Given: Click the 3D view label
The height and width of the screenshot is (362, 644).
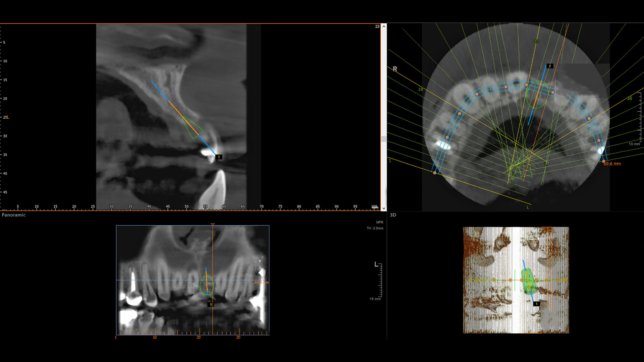Looking at the screenshot, I should coord(393,215).
